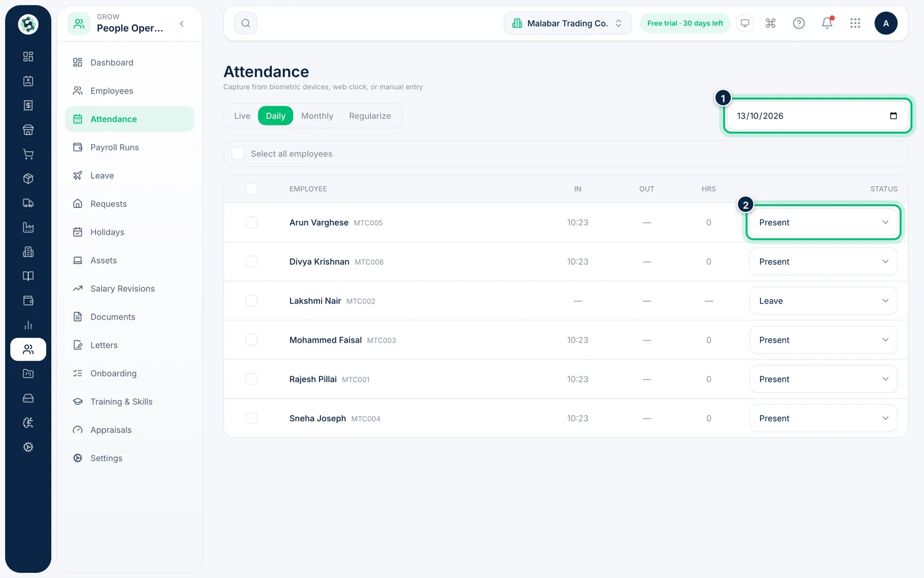
Task: Open Payroll Runs in sidebar
Action: pyautogui.click(x=129, y=147)
